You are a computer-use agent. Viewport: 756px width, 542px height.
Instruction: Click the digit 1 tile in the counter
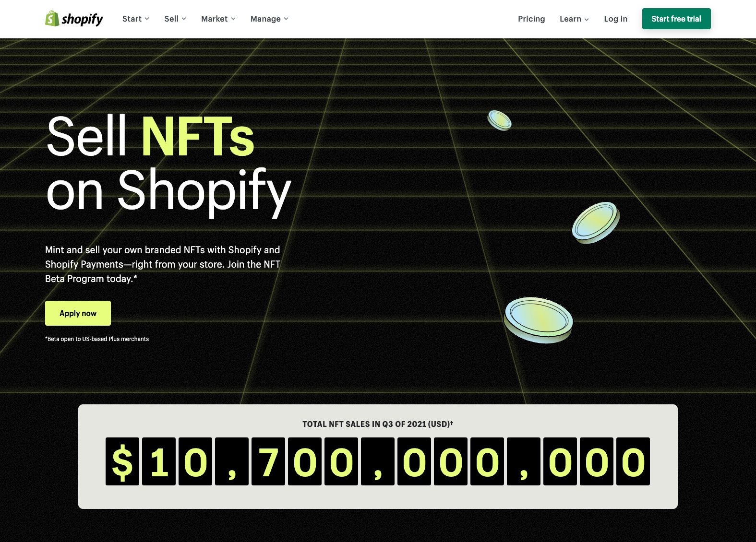[159, 461]
